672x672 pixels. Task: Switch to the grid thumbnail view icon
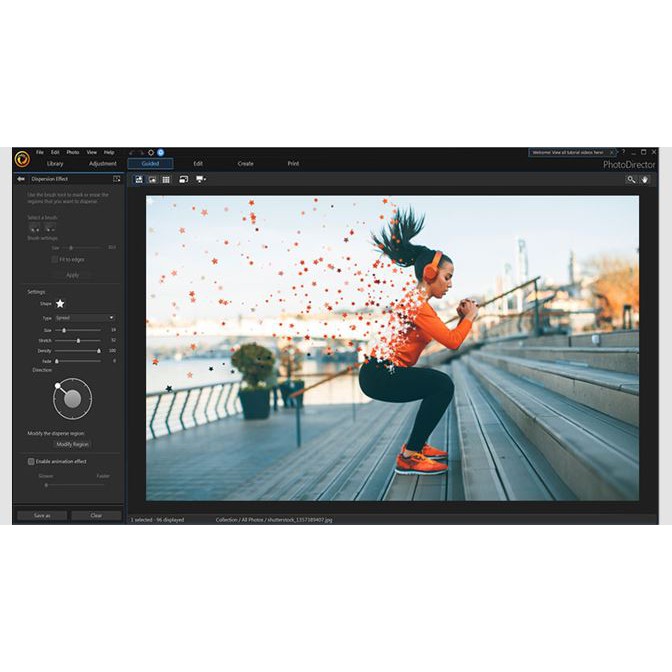(x=166, y=180)
